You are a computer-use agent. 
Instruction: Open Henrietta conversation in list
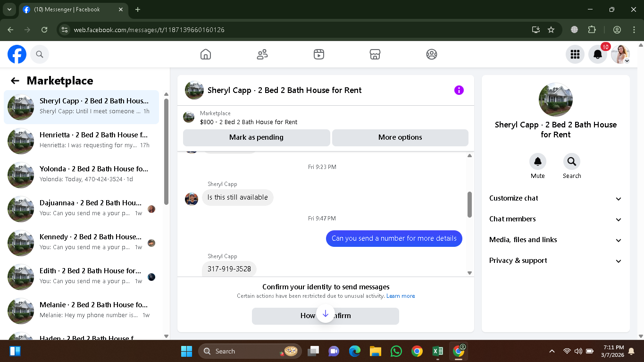82,141
